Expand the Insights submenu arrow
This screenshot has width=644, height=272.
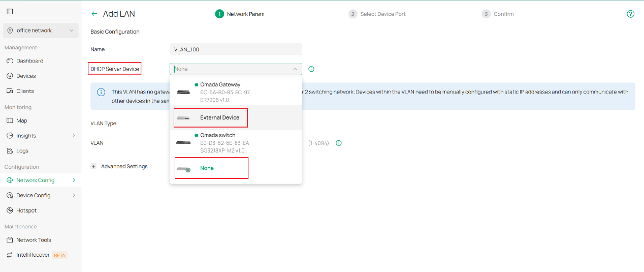click(74, 136)
